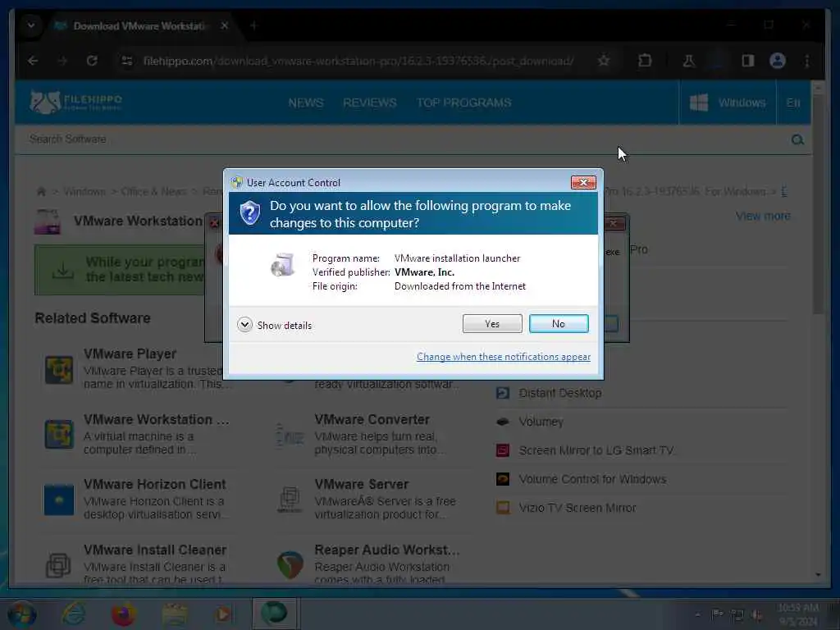Click the VMware Player icon
Viewport: 840px width, 630px height.
pyautogui.click(x=59, y=370)
